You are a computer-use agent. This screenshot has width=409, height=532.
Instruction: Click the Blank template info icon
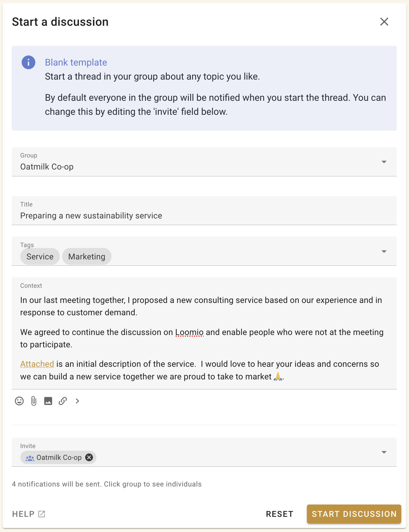point(28,62)
